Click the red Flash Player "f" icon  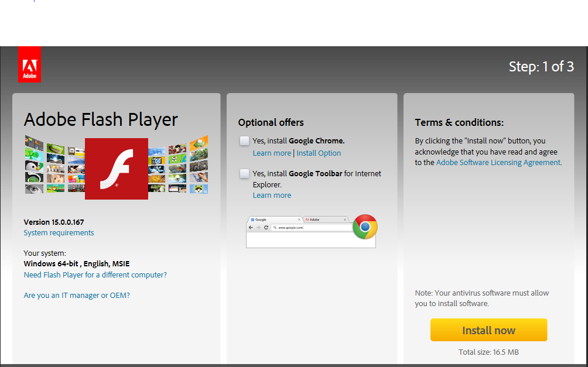pos(116,169)
